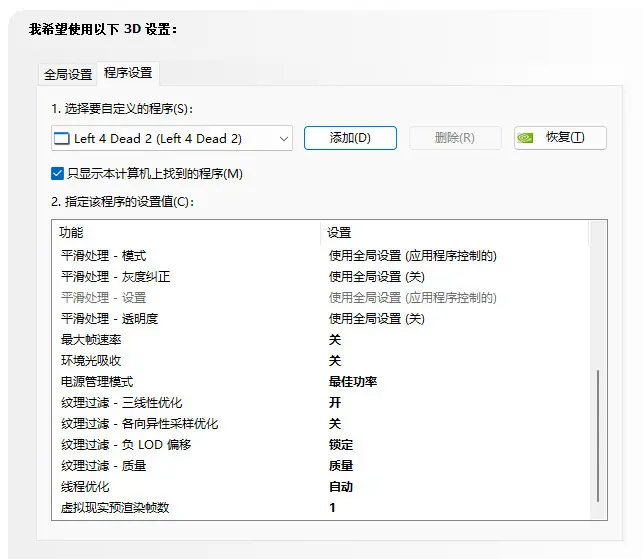Click the Left 4 Dead 2 program icon
The height and width of the screenshot is (559, 643).
(61, 138)
